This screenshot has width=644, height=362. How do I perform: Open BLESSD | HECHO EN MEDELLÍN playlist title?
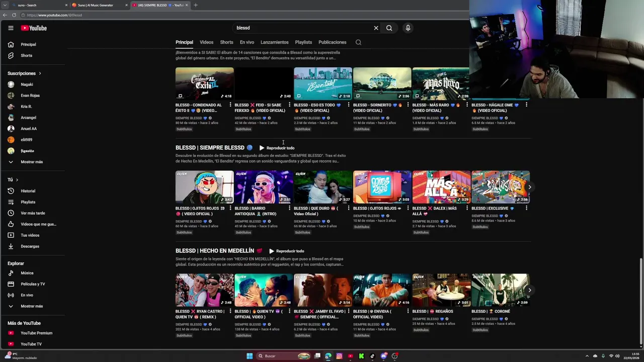[219, 251]
